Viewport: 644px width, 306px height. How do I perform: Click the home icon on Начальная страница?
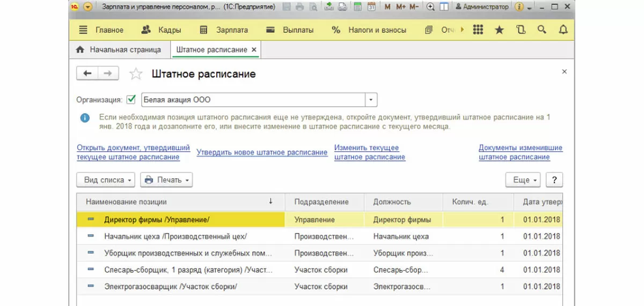pyautogui.click(x=80, y=50)
